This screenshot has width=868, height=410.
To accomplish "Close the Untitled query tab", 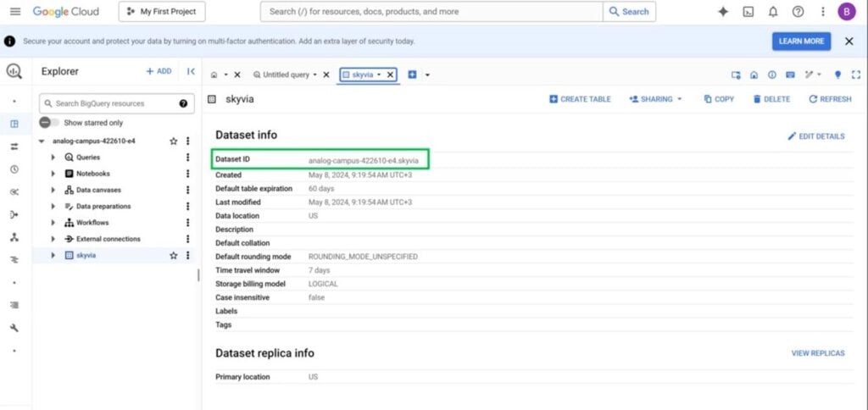I will point(326,75).
